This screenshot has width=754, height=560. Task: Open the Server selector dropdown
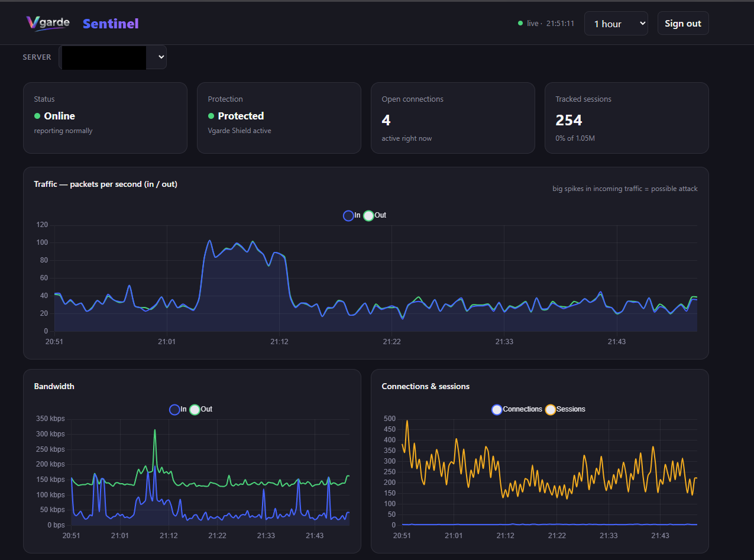pos(112,57)
